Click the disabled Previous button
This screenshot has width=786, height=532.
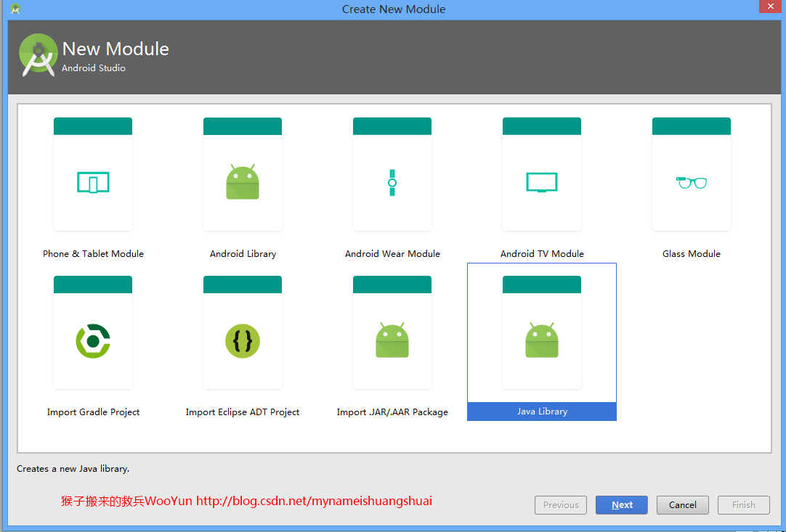click(561, 505)
